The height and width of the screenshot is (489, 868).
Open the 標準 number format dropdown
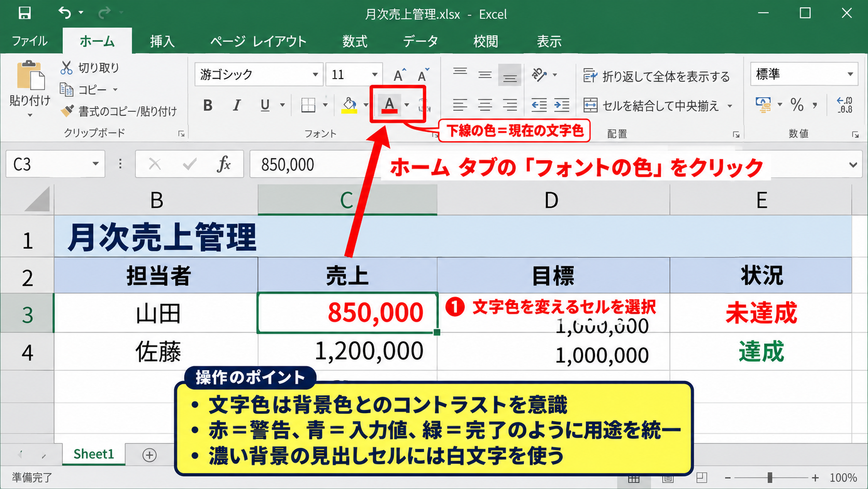click(850, 74)
